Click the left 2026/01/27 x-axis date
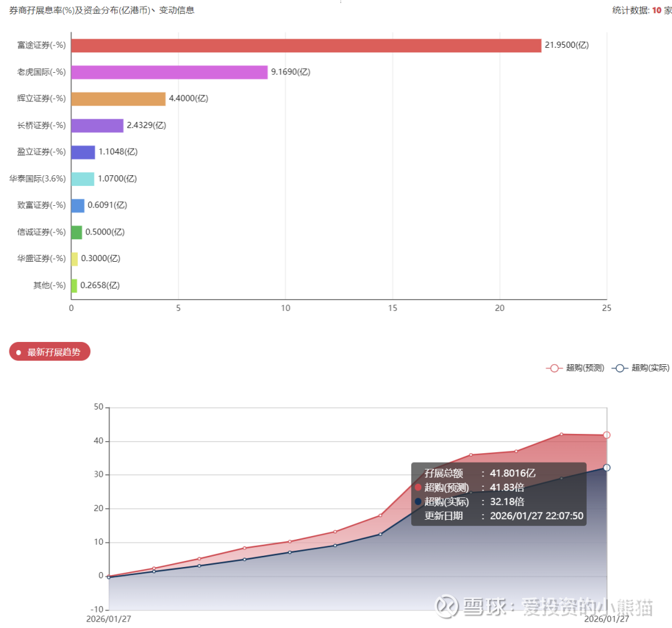This screenshot has width=672, height=628. (x=109, y=619)
